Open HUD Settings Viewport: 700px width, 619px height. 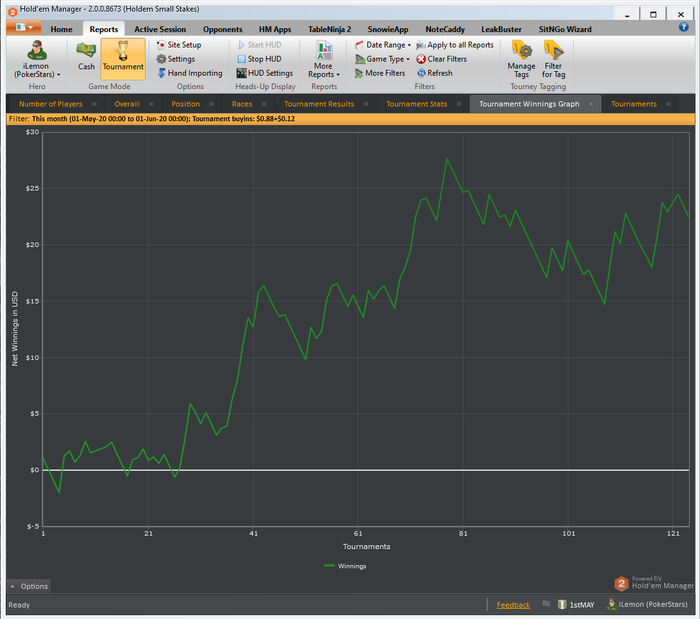point(265,73)
